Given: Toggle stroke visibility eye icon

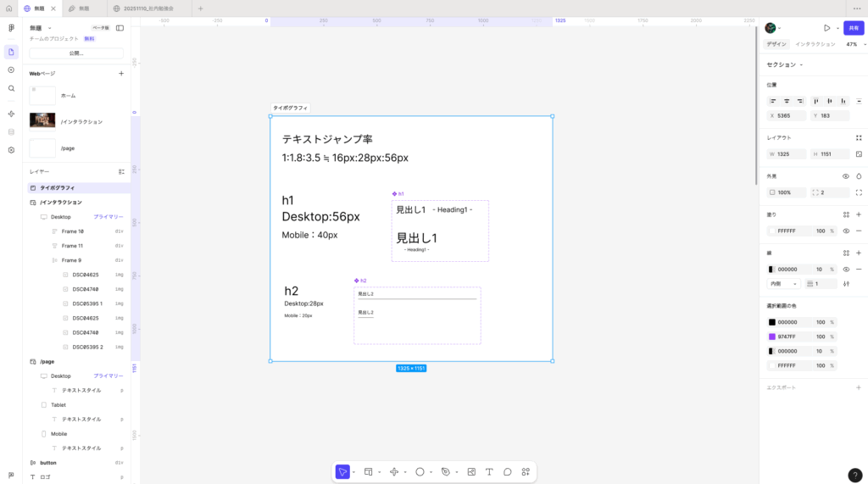Looking at the screenshot, I should coord(846,269).
